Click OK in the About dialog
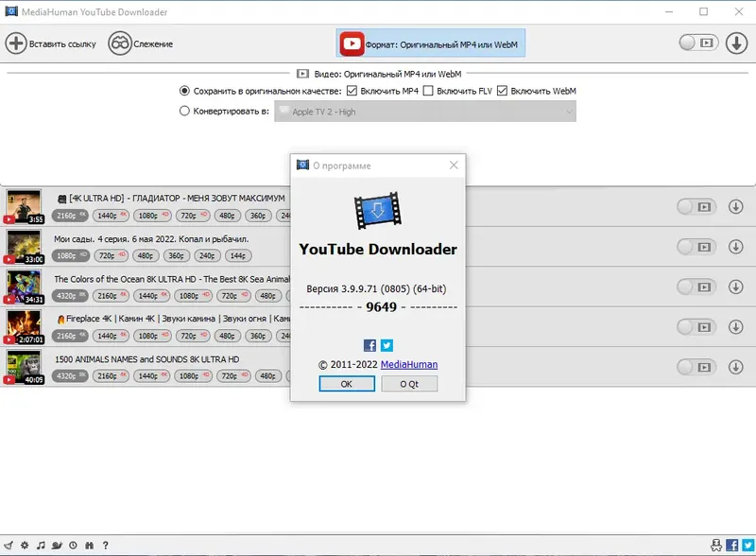756x556 pixels. click(346, 382)
